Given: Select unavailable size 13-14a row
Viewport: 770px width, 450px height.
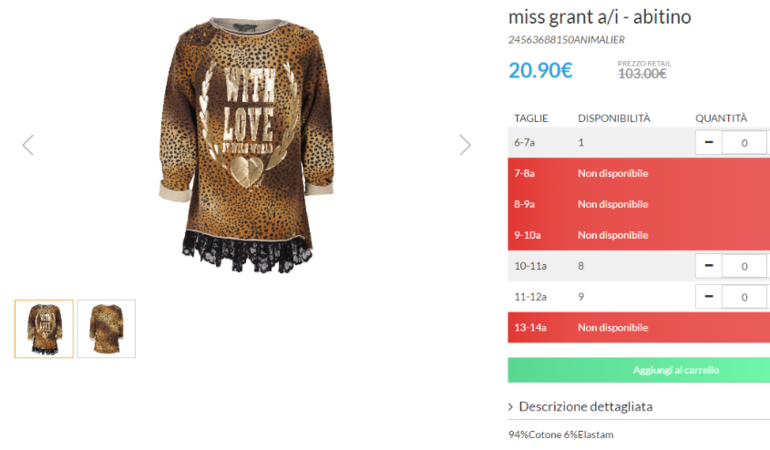Looking at the screenshot, I should pos(639,327).
